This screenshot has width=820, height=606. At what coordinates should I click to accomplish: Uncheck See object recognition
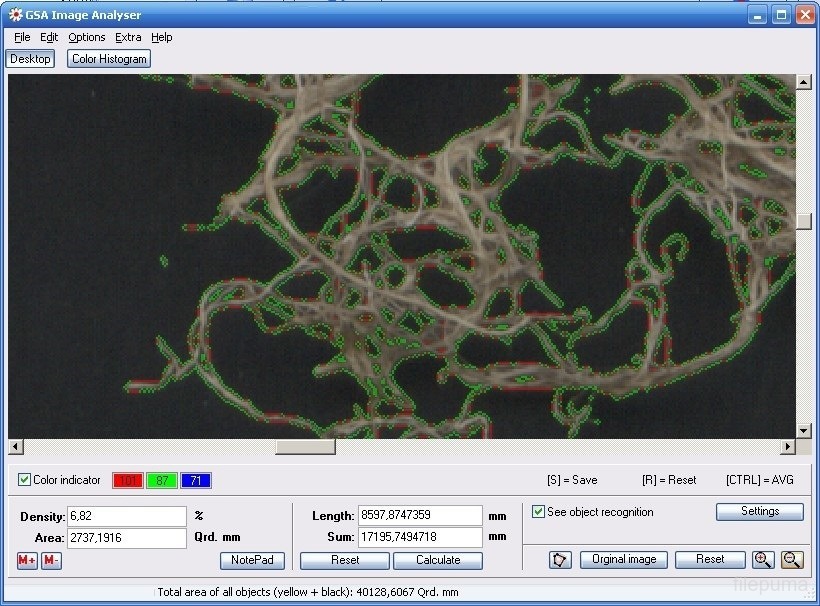point(539,512)
